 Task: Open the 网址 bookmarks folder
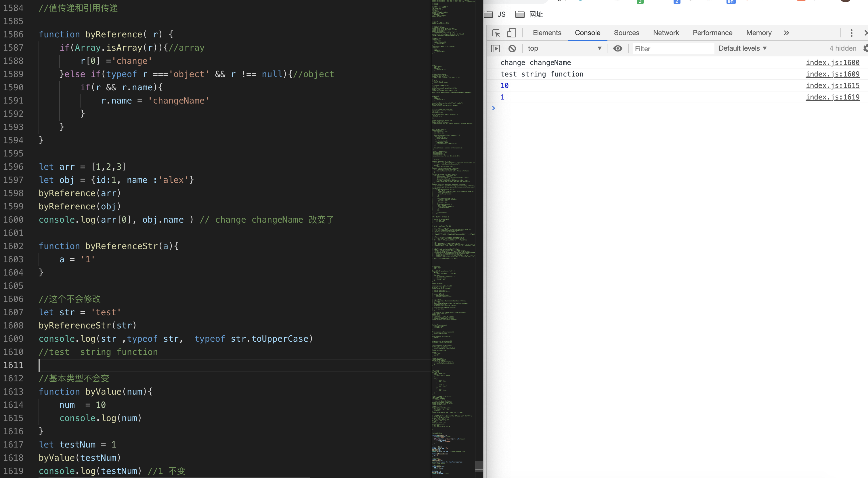pyautogui.click(x=529, y=14)
